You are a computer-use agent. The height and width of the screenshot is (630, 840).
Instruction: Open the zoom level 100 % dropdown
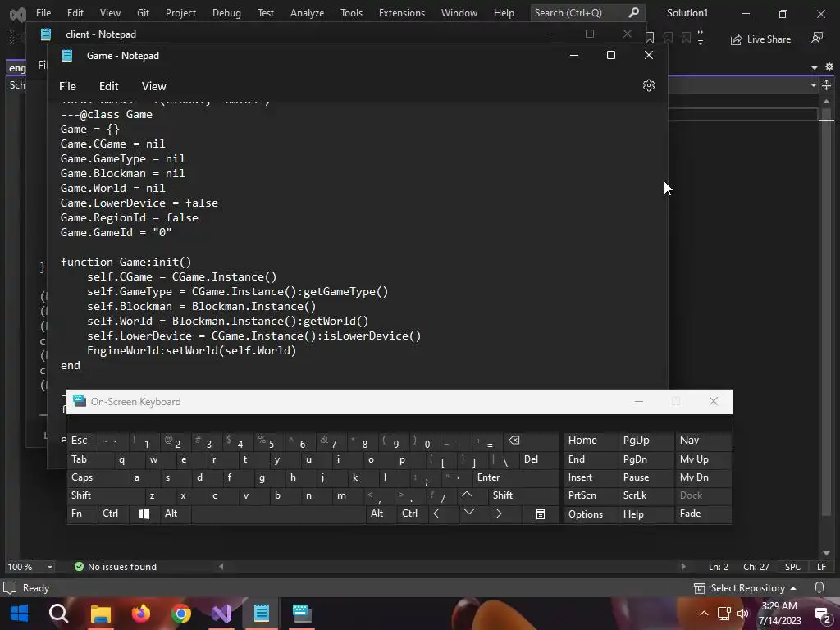pos(49,567)
